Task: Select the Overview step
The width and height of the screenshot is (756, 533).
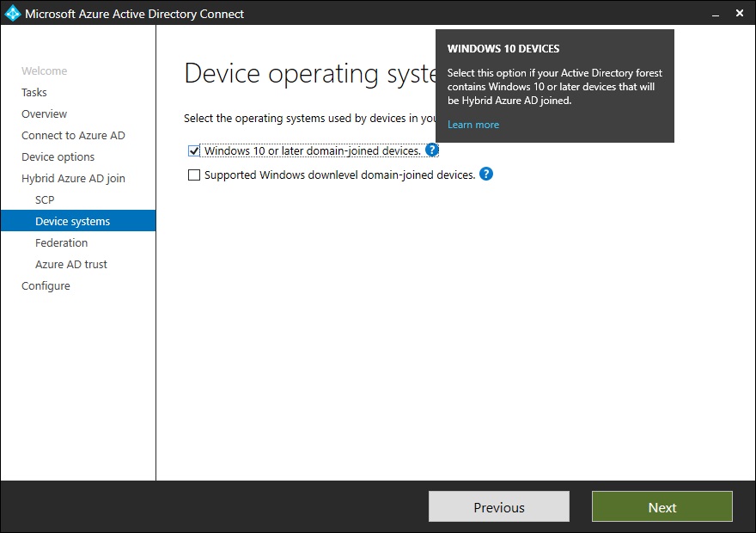Action: (45, 113)
